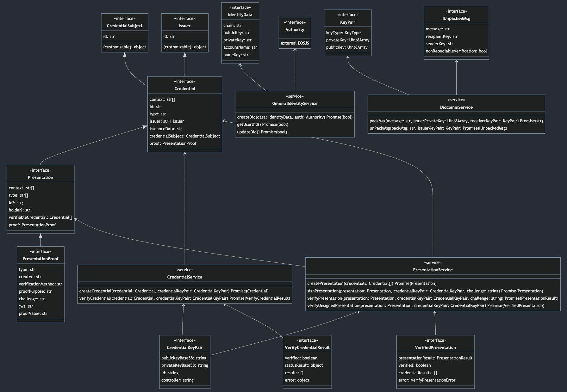Select the CredentialKeyPair interface title
This screenshot has height=392, width=567.
[x=185, y=348]
